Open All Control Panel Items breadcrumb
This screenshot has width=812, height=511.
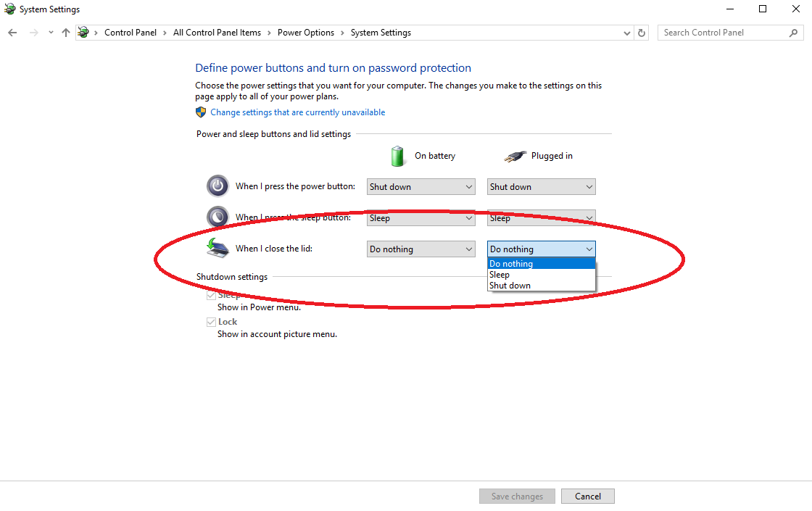click(x=217, y=33)
